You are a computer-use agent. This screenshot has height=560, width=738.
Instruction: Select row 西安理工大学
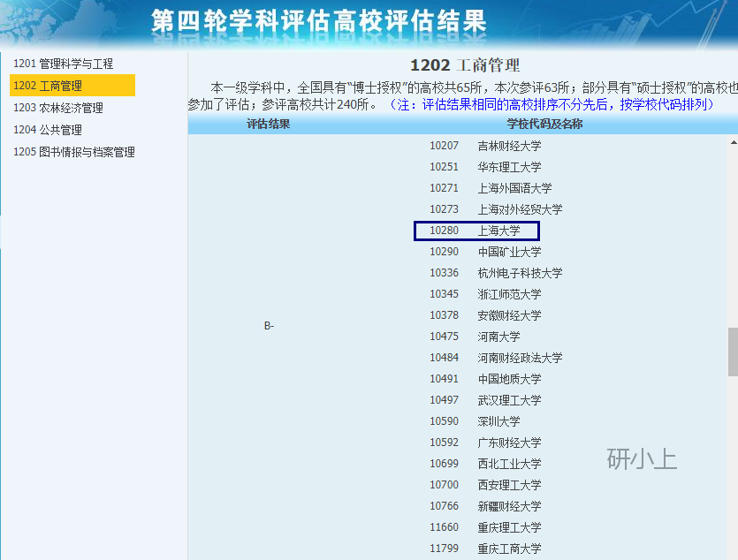coord(485,485)
